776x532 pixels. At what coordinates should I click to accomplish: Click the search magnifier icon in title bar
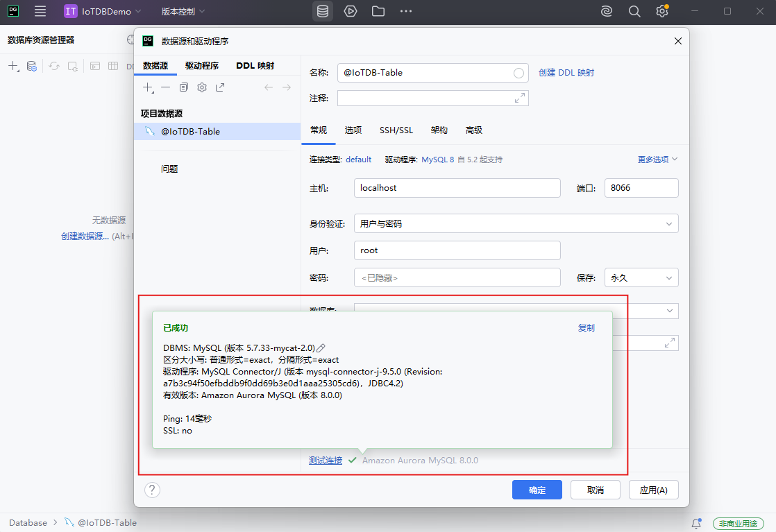coord(636,11)
